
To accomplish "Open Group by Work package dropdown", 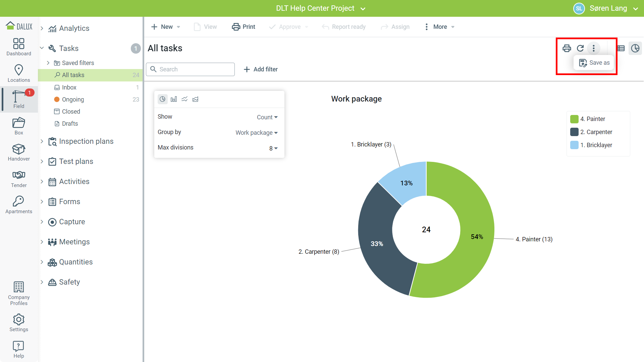I will (256, 133).
